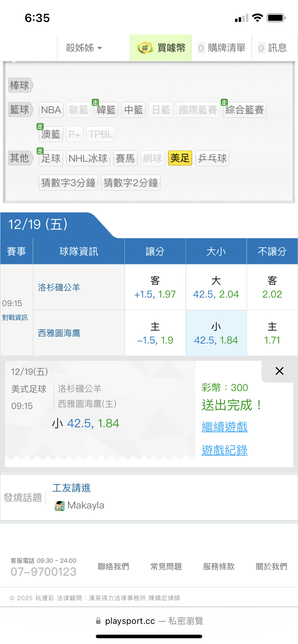Open the 工友請進 hot topic
This screenshot has height=644, width=298.
click(72, 488)
